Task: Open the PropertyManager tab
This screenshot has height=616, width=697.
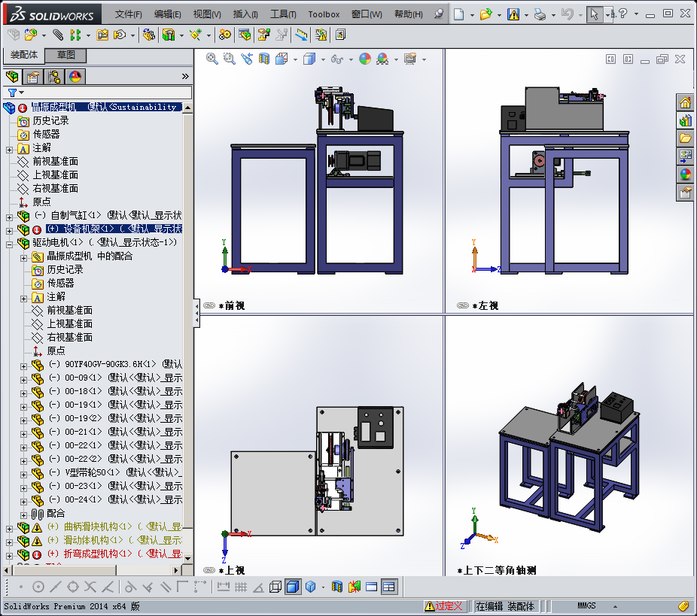Action: [x=33, y=77]
